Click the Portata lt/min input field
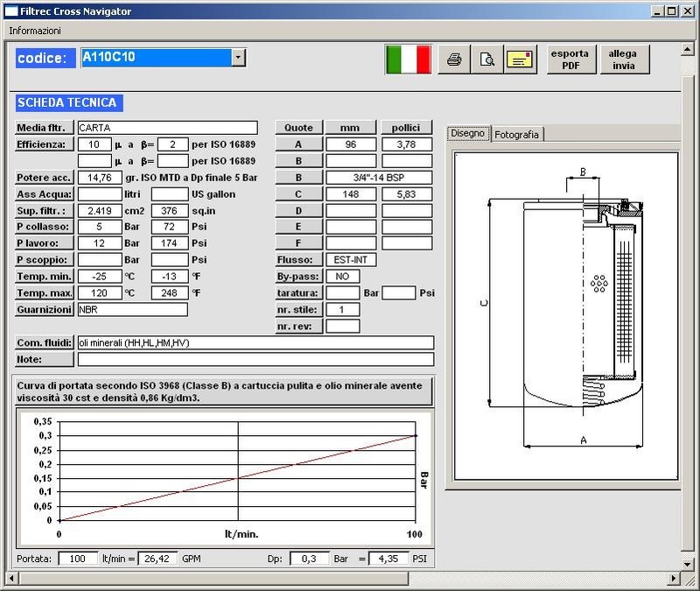Screen dimensions: 700x591 [x=78, y=559]
